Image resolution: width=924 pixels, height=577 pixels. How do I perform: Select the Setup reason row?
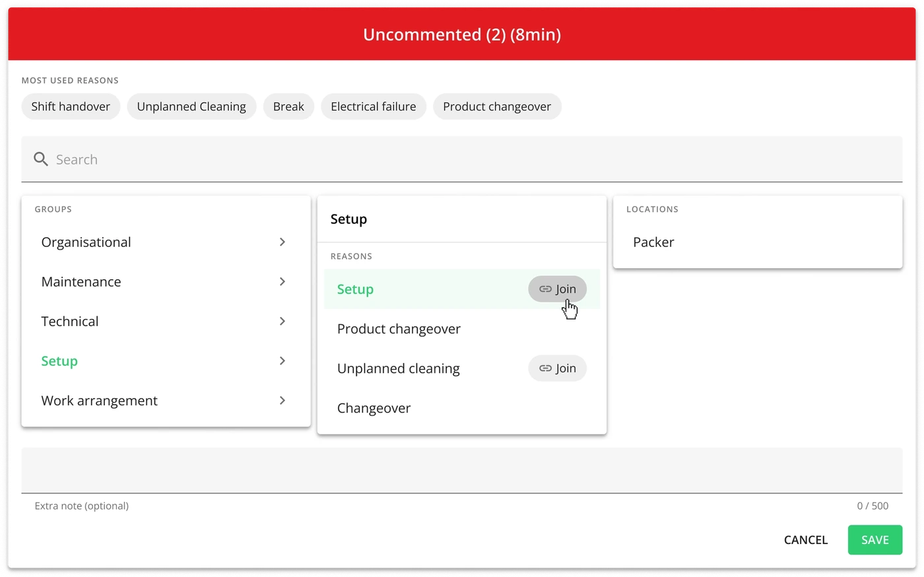coord(462,289)
